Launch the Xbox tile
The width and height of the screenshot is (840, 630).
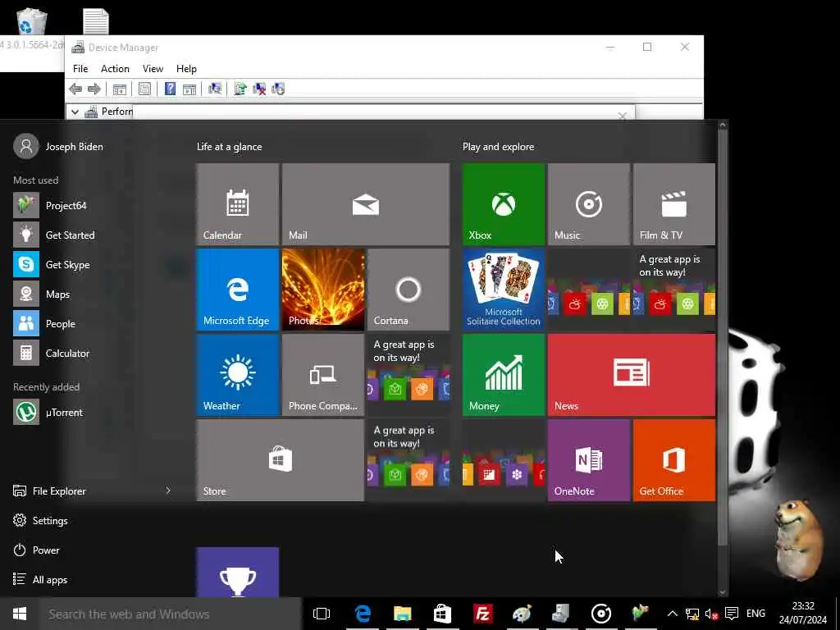click(x=504, y=204)
